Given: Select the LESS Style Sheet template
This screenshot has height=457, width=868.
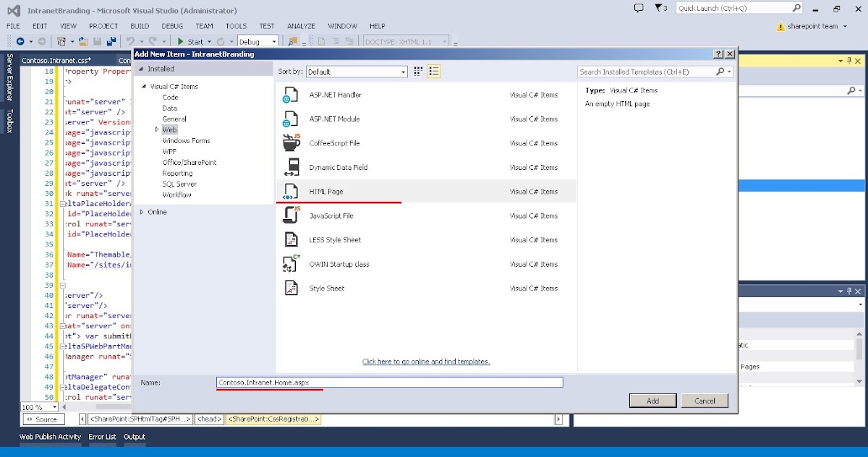Looking at the screenshot, I should [426, 240].
